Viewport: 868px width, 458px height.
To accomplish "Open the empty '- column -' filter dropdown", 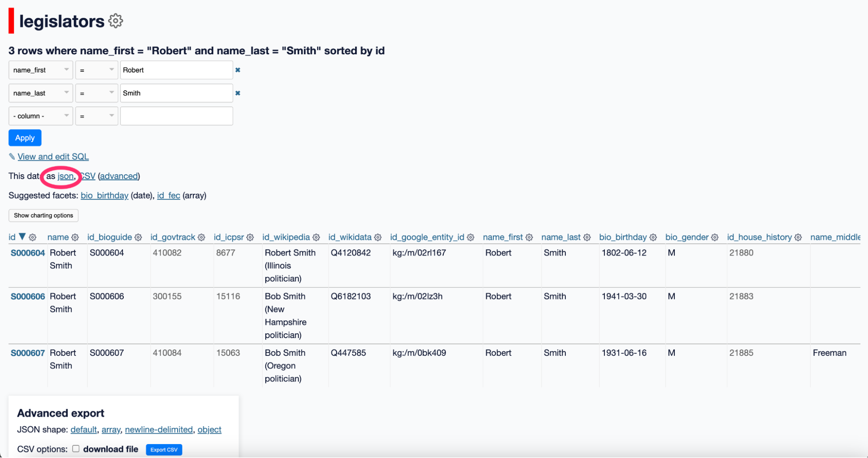I will tap(41, 116).
